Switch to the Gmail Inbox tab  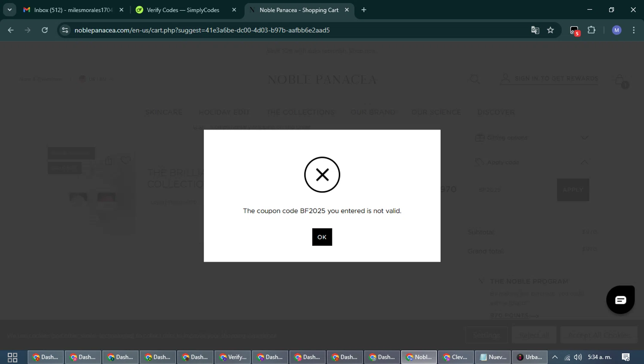click(69, 10)
